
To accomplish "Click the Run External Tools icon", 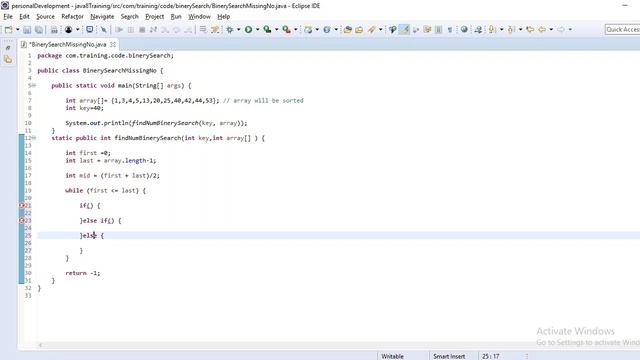I will [x=287, y=29].
